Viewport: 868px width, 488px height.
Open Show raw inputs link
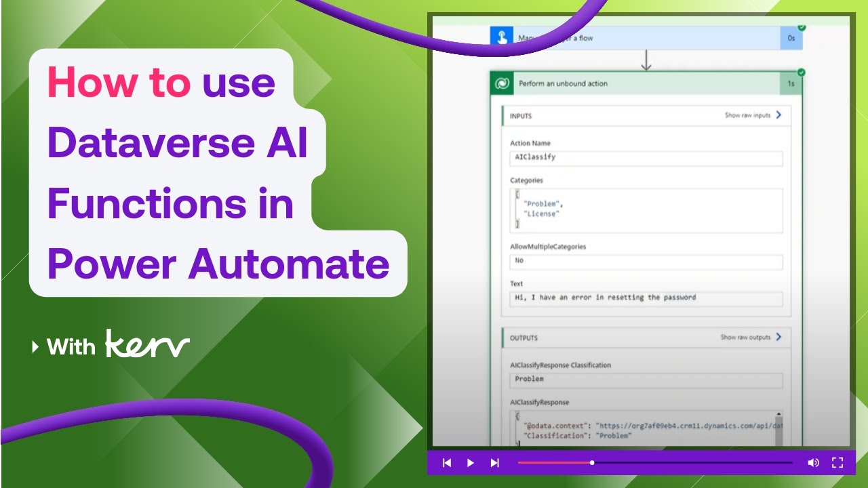point(747,115)
